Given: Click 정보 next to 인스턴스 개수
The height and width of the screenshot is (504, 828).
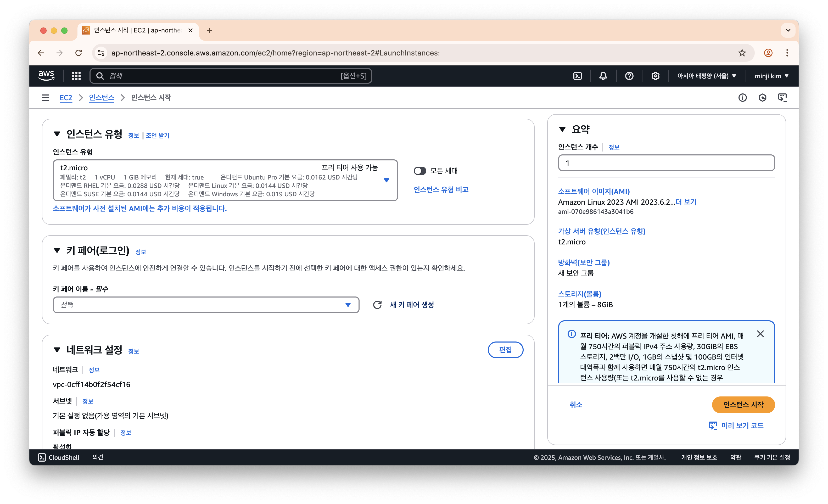Looking at the screenshot, I should [614, 147].
